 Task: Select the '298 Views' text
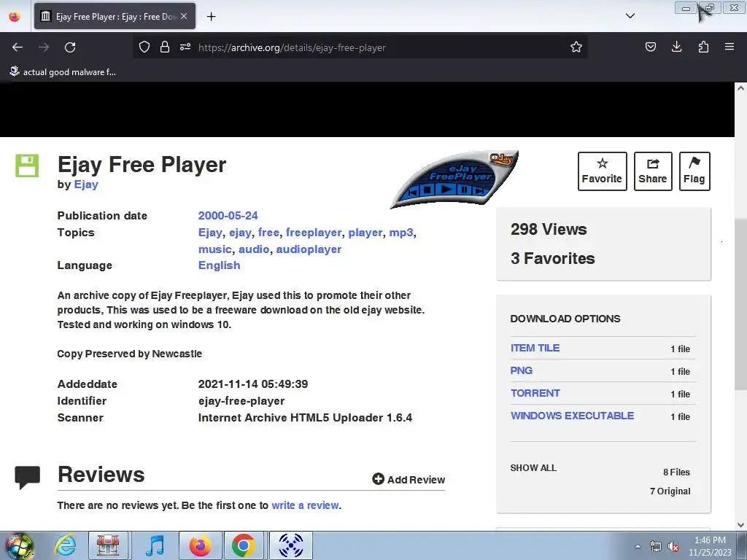coord(549,229)
